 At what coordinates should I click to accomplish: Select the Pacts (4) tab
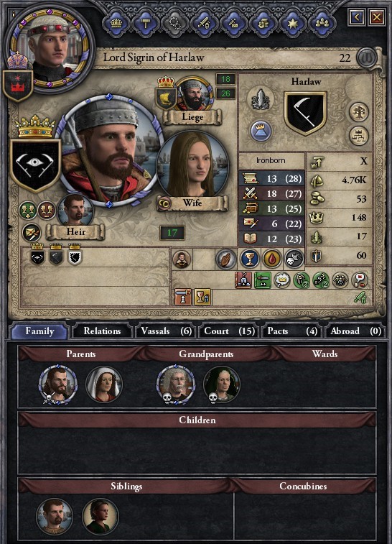click(x=292, y=331)
